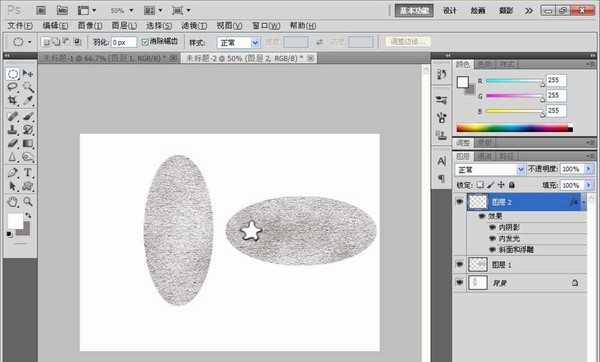Select the Hand tool
The width and height of the screenshot is (600, 362).
(13, 202)
